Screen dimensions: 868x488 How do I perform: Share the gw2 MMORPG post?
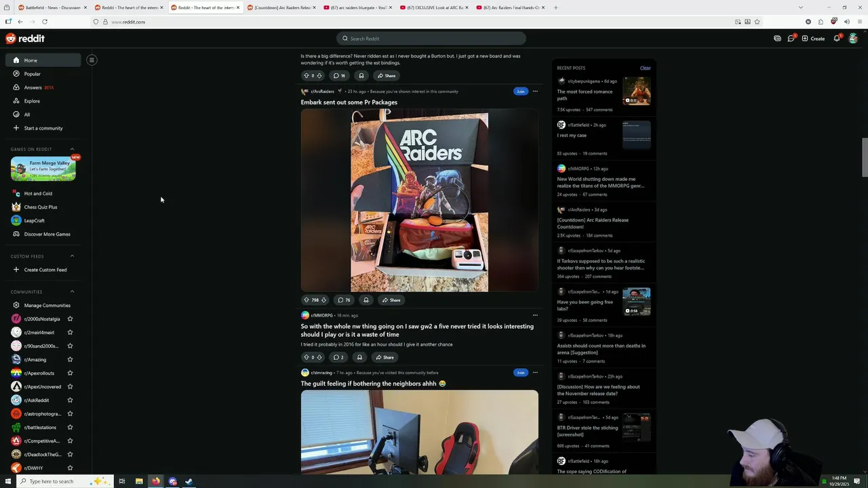click(384, 357)
